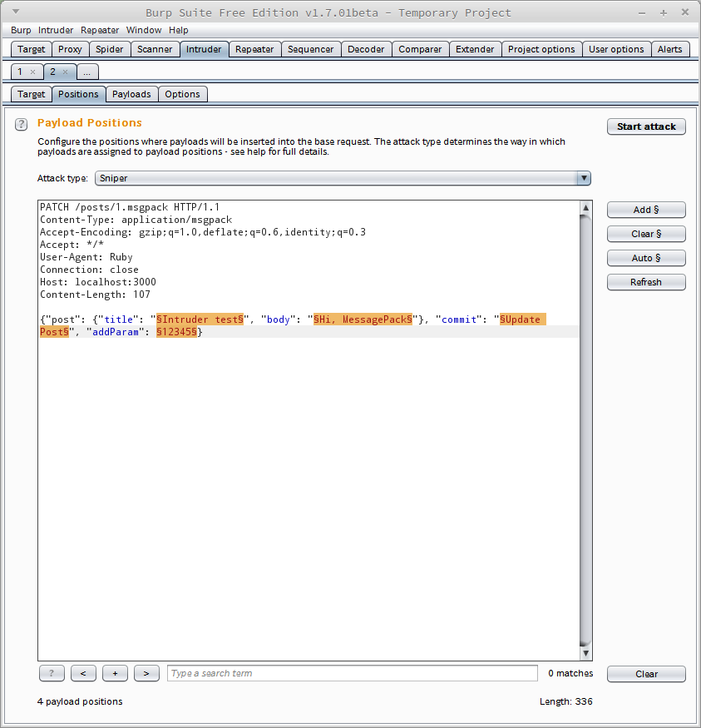Switch to the Decoder tab

366,49
